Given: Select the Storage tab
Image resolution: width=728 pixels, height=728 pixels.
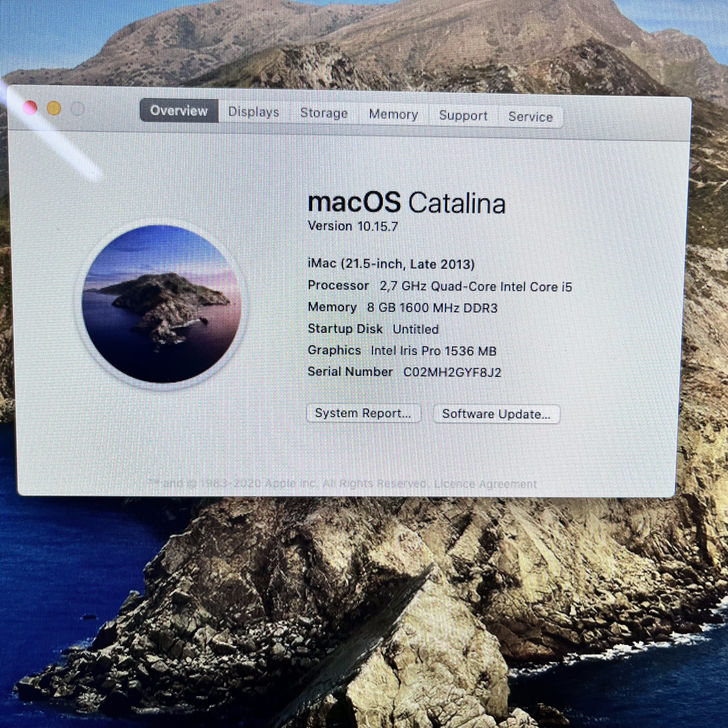Looking at the screenshot, I should (x=324, y=113).
